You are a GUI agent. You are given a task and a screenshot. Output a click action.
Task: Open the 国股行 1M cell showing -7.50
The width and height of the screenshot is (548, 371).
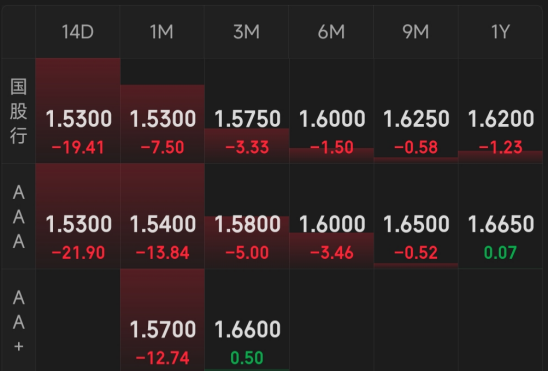(162, 111)
